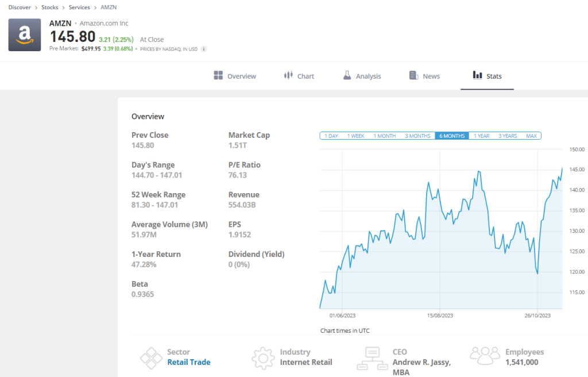Open price details via the info icon

coord(204,49)
